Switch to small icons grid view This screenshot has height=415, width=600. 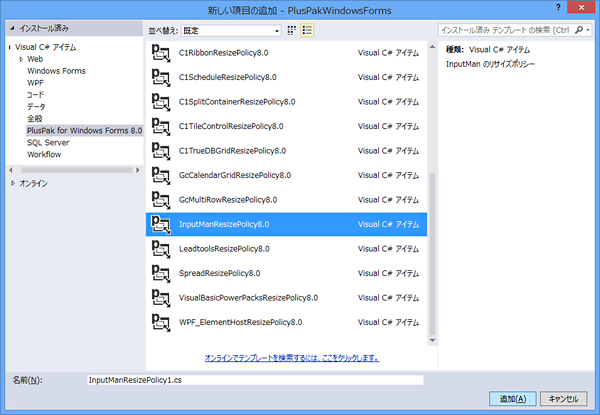coord(292,30)
